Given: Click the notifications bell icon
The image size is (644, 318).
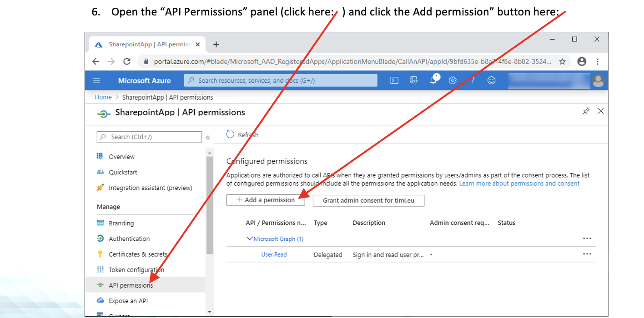Looking at the screenshot, I should click(433, 80).
